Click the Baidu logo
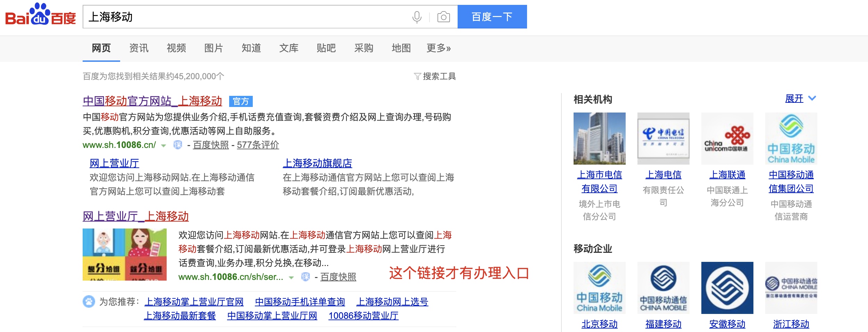This screenshot has height=332, width=868. 41,15
